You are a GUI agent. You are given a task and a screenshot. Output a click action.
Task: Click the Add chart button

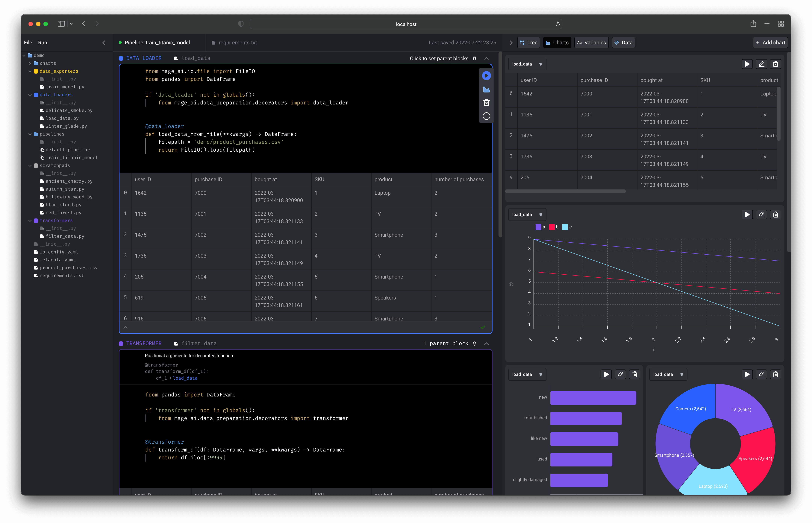tap(770, 42)
